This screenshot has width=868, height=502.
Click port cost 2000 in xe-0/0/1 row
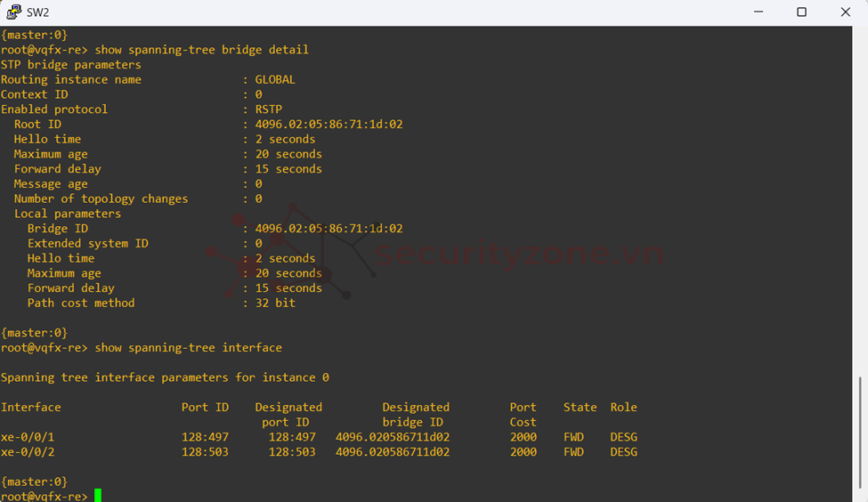(523, 437)
